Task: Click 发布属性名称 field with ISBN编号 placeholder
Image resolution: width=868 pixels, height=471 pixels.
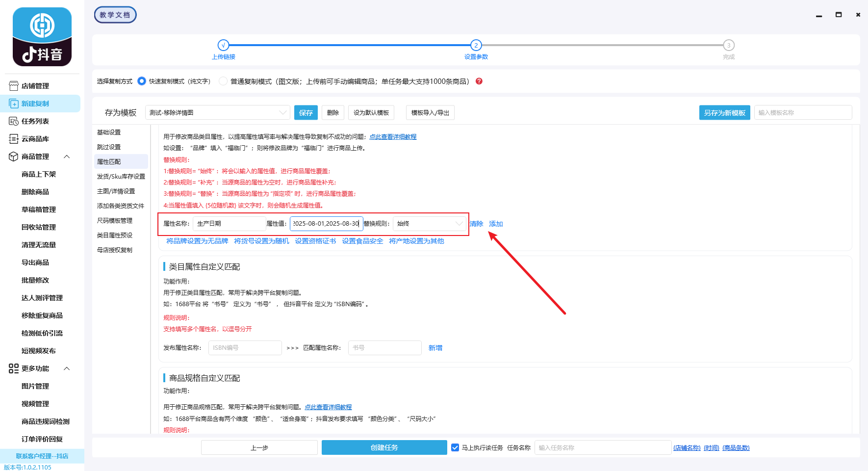Action: (245, 348)
